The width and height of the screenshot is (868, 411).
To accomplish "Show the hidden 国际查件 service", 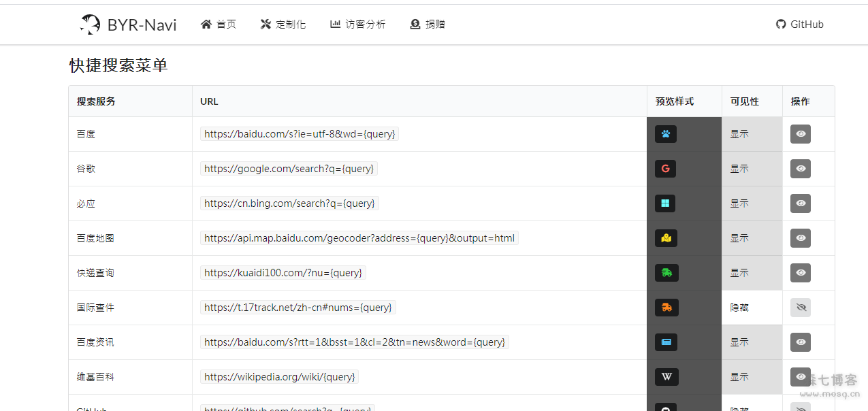I will click(801, 307).
